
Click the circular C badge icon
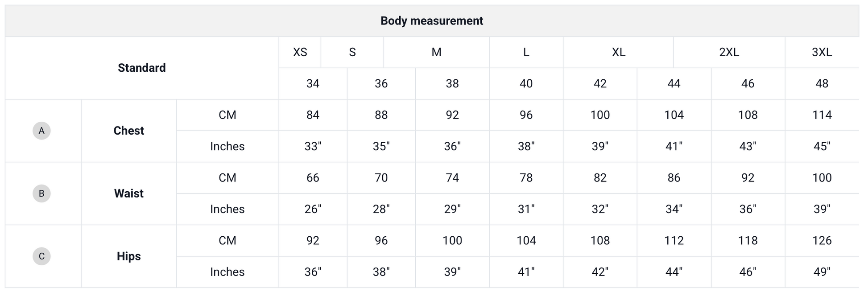tap(41, 256)
